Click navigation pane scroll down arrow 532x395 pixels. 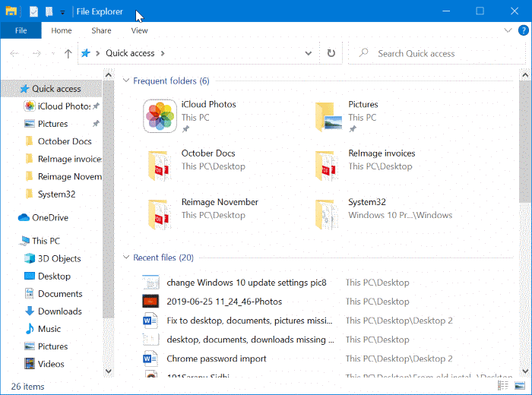coord(108,371)
